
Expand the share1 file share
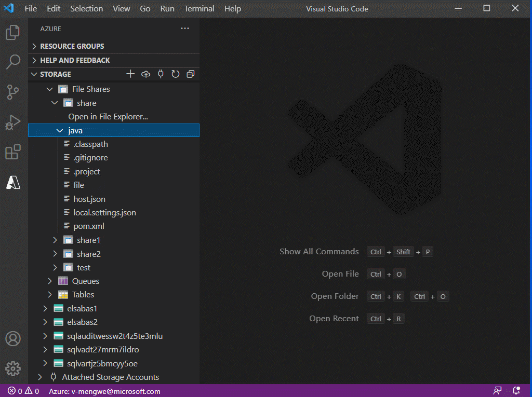click(x=55, y=240)
